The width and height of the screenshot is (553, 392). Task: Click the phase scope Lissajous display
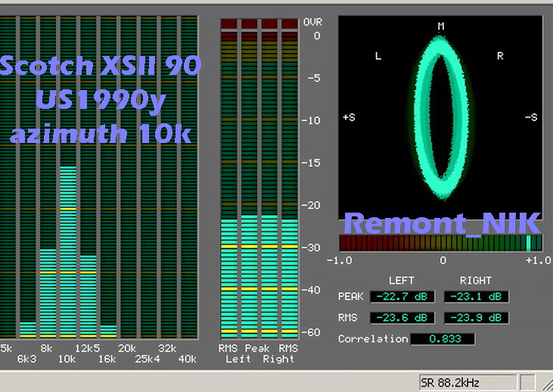click(x=440, y=119)
